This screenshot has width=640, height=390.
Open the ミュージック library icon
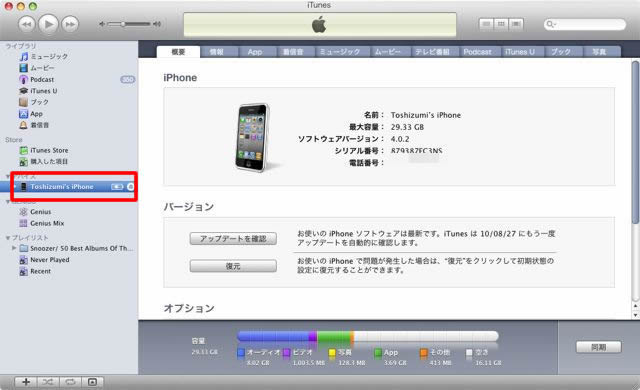(24, 56)
